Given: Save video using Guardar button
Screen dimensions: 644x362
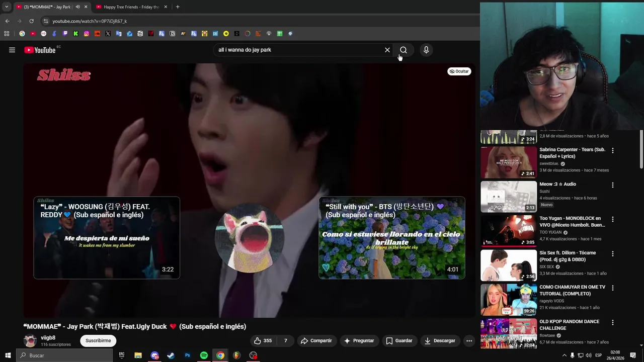Looking at the screenshot, I should pos(399,340).
